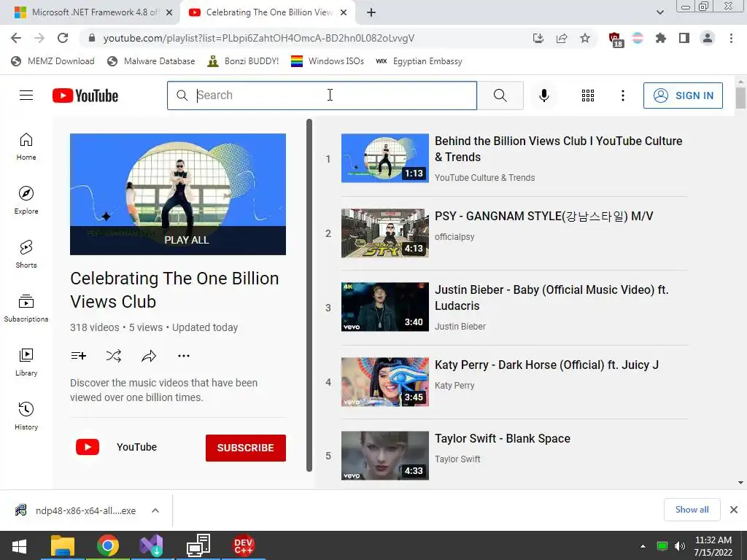Open the Bonzi BUDDY! bookmark
Screen dimensions: 747x560
(244, 61)
